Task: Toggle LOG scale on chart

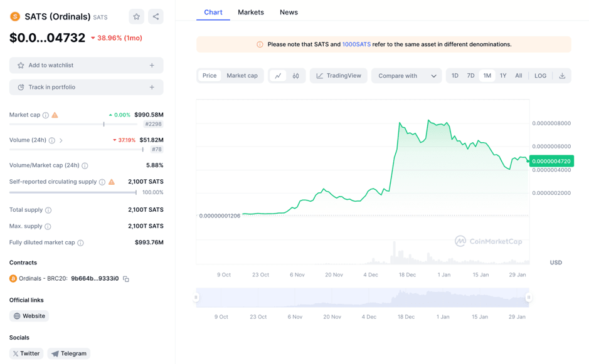Action: coord(540,76)
